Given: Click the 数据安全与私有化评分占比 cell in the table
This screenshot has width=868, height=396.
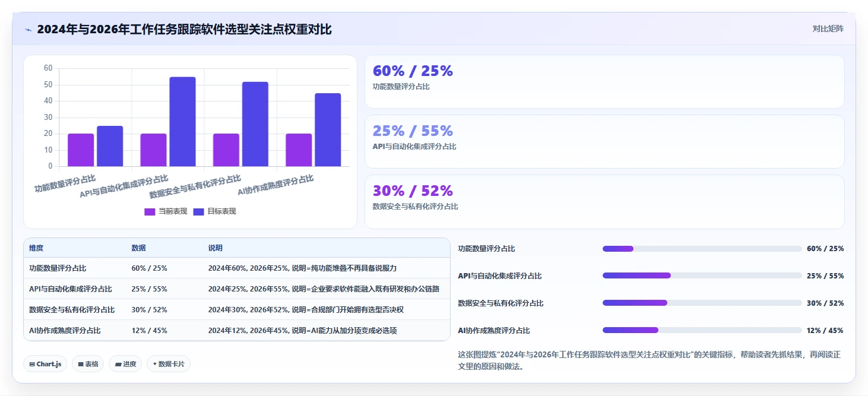Looking at the screenshot, I should 72,310.
